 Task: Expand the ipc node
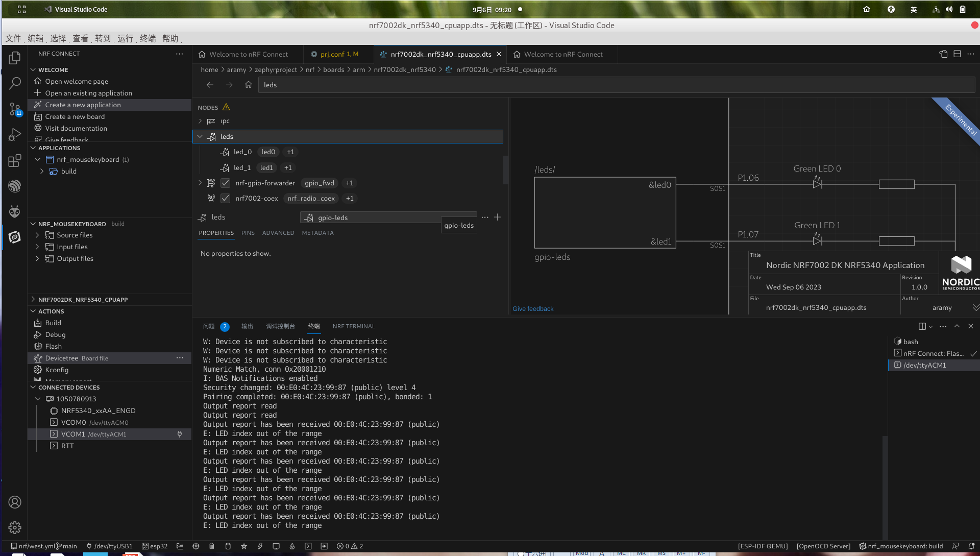pyautogui.click(x=200, y=121)
